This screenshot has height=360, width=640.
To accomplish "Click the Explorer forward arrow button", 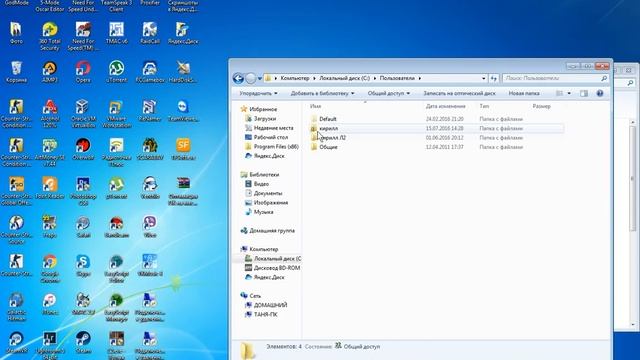I will pos(251,78).
